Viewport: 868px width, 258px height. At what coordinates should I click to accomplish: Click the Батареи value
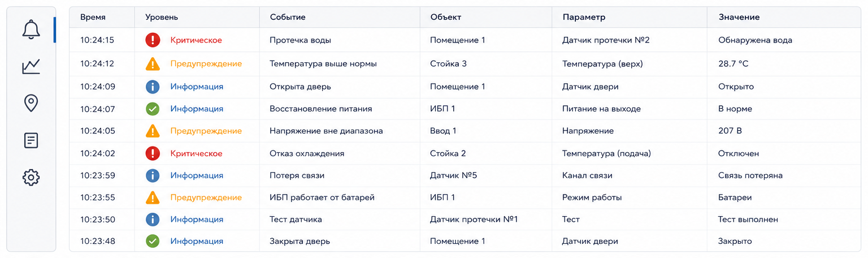point(735,197)
